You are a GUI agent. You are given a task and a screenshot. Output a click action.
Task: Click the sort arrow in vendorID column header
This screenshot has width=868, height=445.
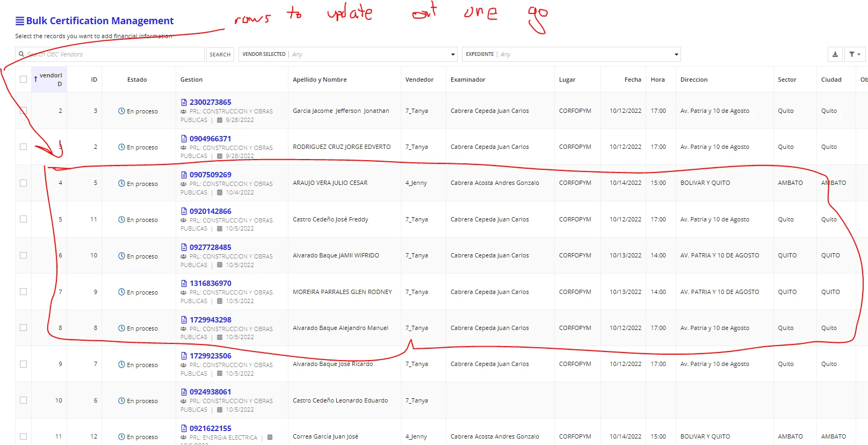(x=35, y=79)
